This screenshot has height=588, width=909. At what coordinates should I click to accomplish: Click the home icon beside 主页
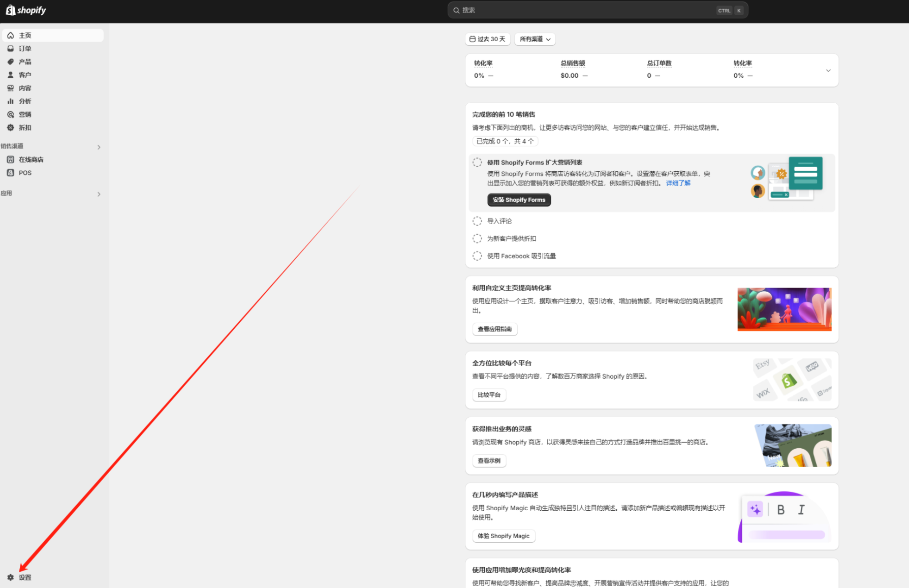(10, 36)
